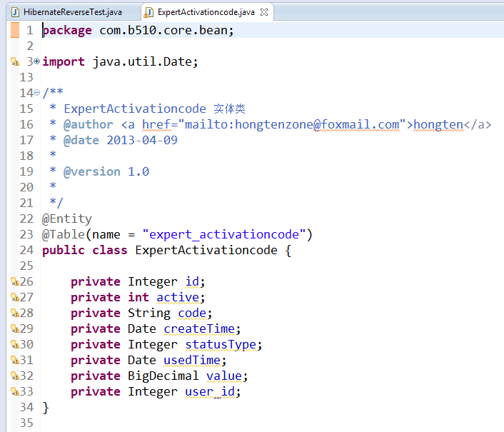Click warning marker on line 3
Viewport: 504px width, 432px height.
pos(15,61)
